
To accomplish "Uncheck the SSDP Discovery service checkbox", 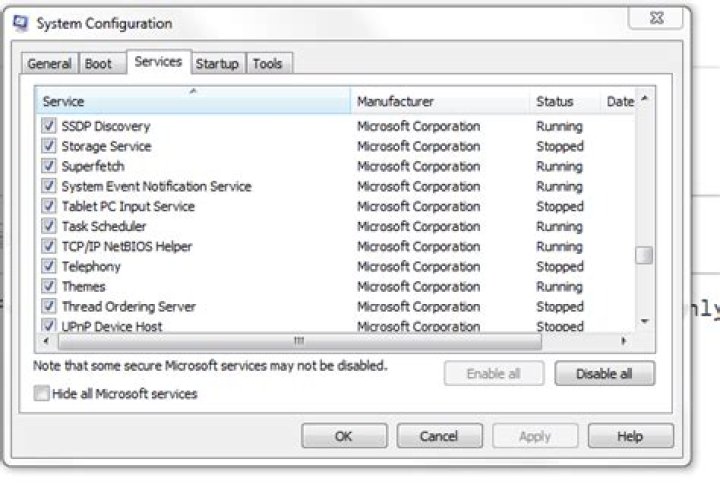I will (x=49, y=126).
